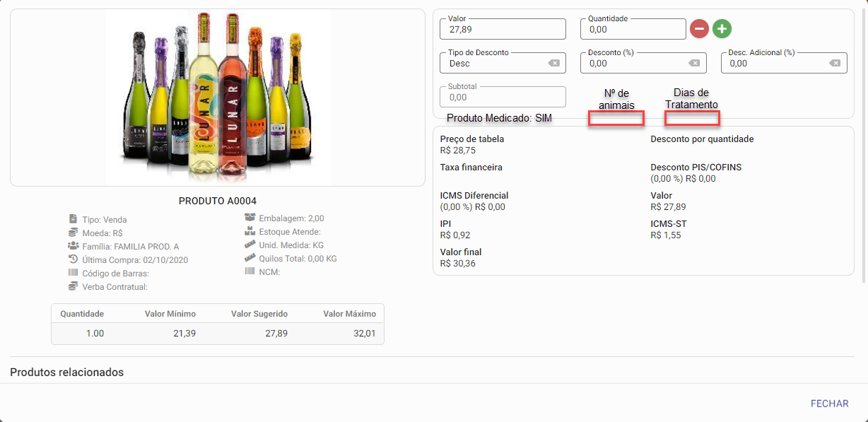Click the ICMS-ST R$ 1,55 value
Viewport: 868px width, 422px height.
[x=666, y=235]
